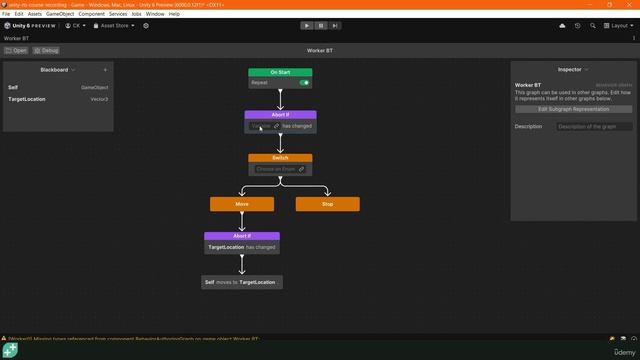Click the Open button
This screenshot has width=640, height=360.
(x=16, y=51)
